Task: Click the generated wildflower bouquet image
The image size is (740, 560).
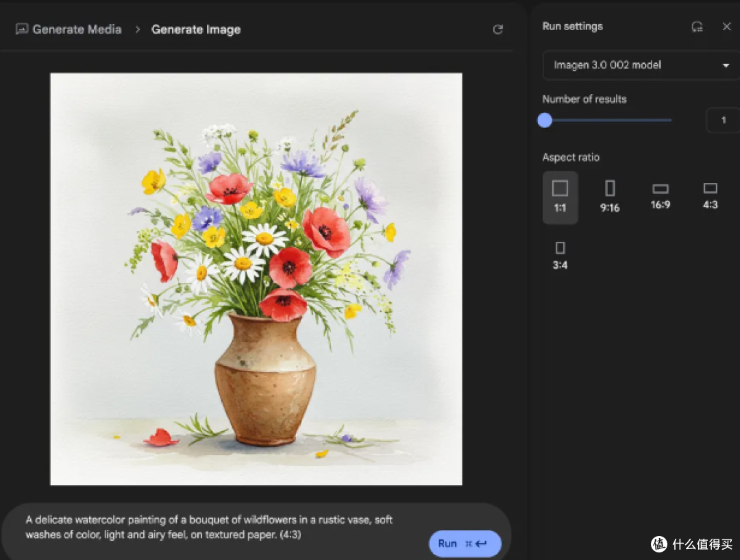Action: pyautogui.click(x=256, y=279)
